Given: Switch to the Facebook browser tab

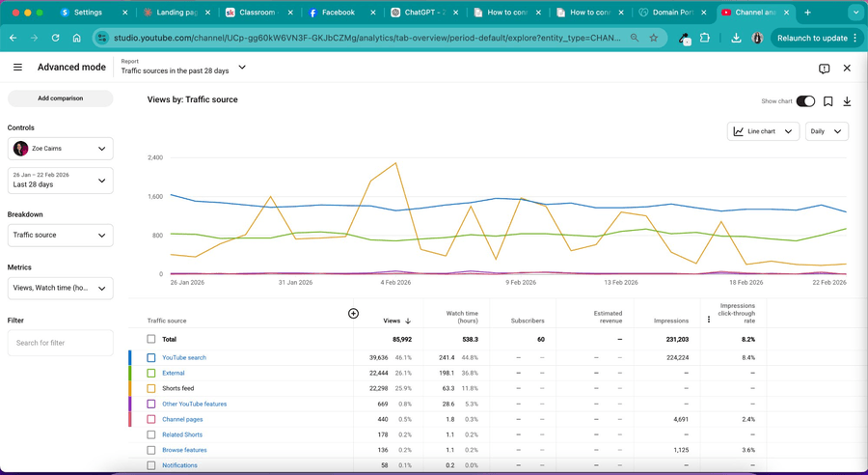Looking at the screenshot, I should click(339, 13).
